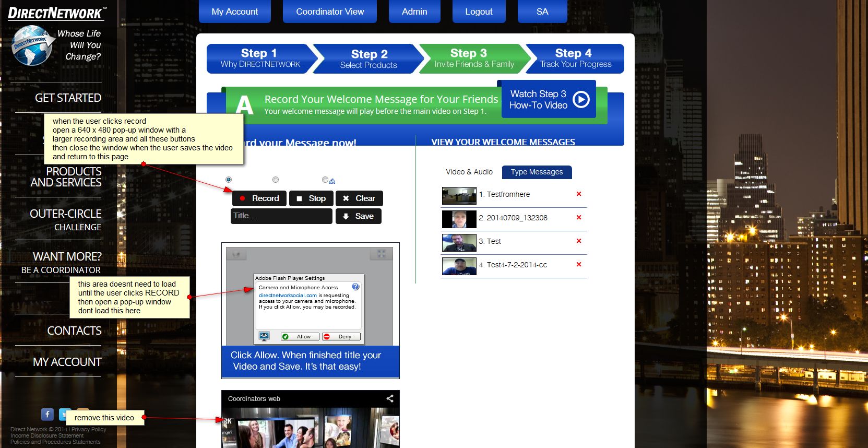Click the directnetworksocial.com link
The height and width of the screenshot is (448, 868).
point(288,296)
